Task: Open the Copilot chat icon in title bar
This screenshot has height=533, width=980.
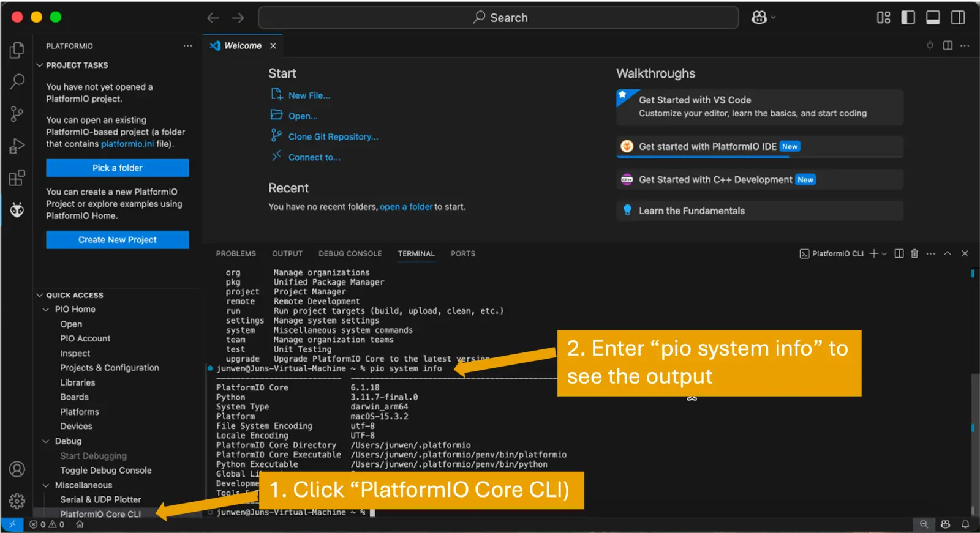Action: 759,18
